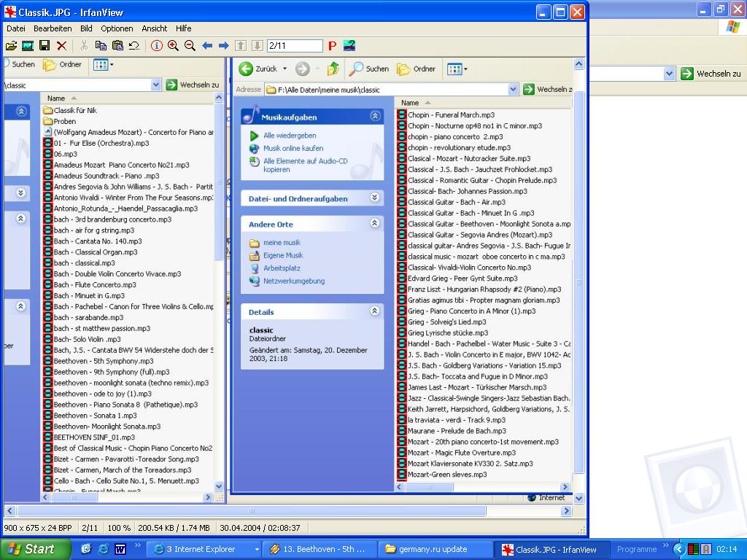Zoom in with the plus magnifier icon
The width and height of the screenshot is (747, 560).
click(173, 46)
